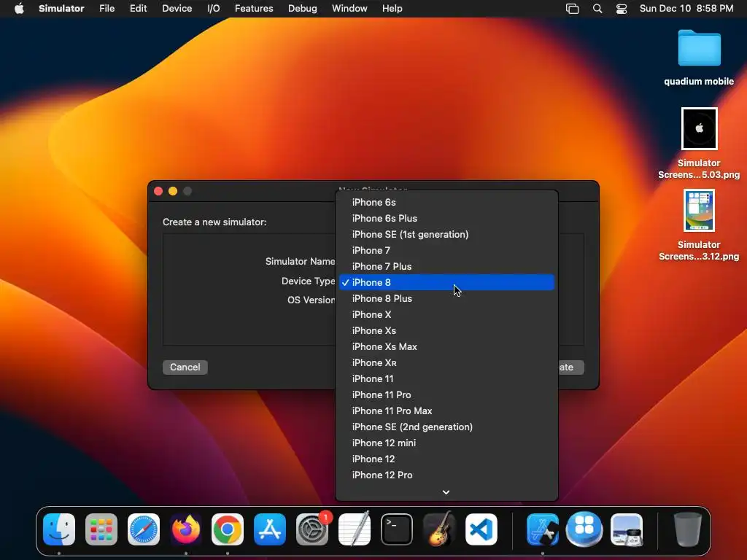The height and width of the screenshot is (560, 747).
Task: Choose iPhone 11 Pro device type
Action: [446, 394]
